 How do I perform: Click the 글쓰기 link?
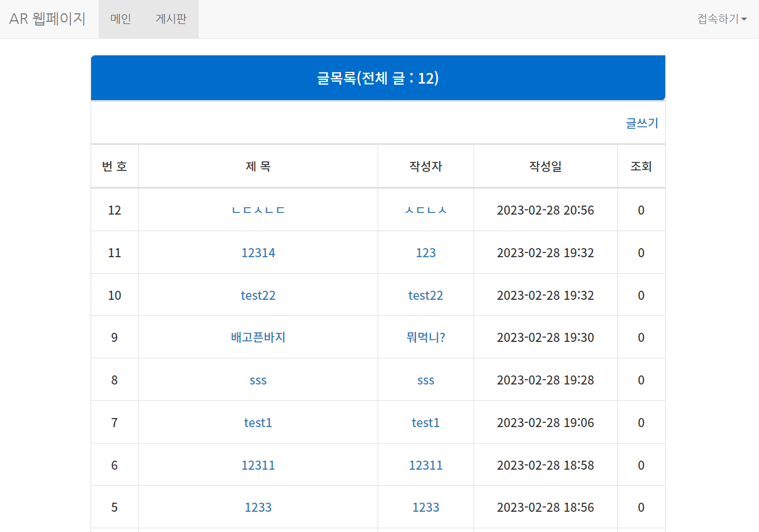(642, 123)
